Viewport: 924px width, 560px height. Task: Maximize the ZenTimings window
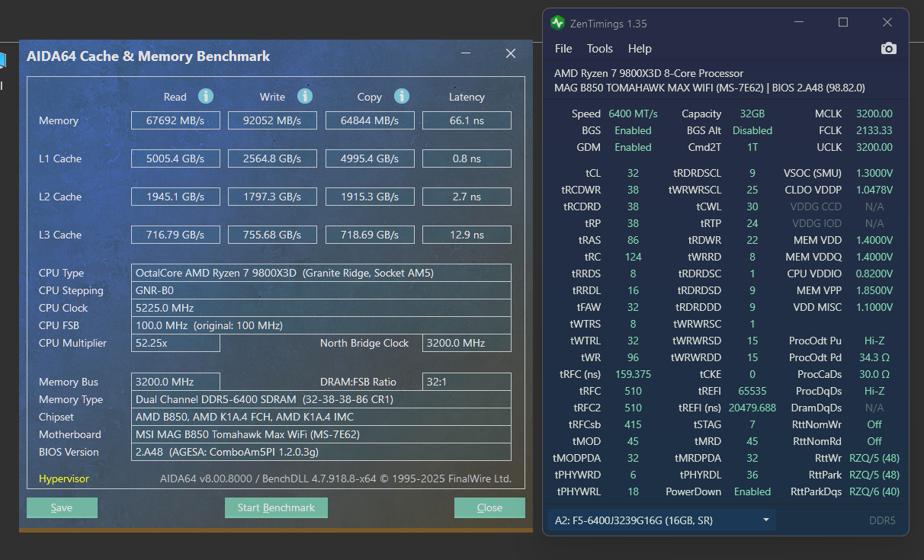tap(843, 23)
